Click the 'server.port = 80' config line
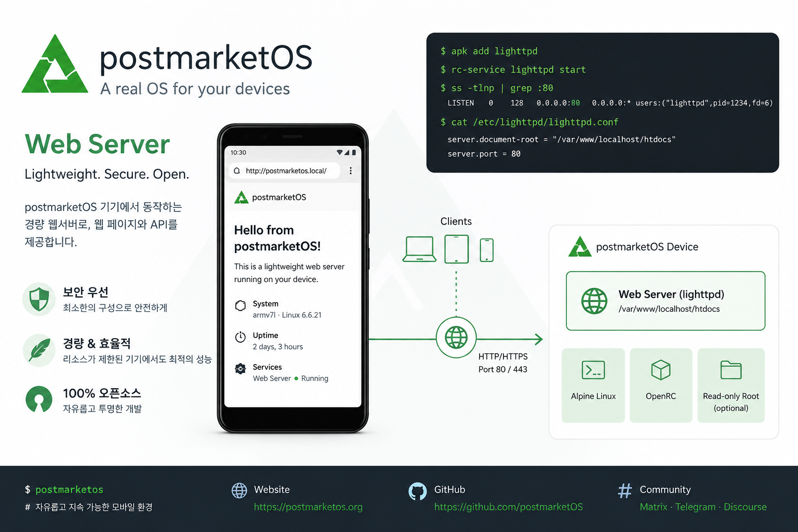The image size is (798, 532). 484,154
